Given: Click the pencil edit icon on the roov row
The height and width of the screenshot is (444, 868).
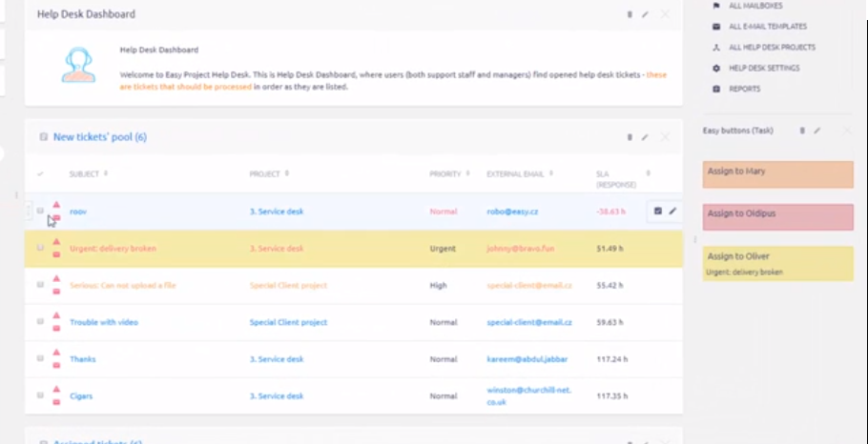Looking at the screenshot, I should pyautogui.click(x=672, y=211).
